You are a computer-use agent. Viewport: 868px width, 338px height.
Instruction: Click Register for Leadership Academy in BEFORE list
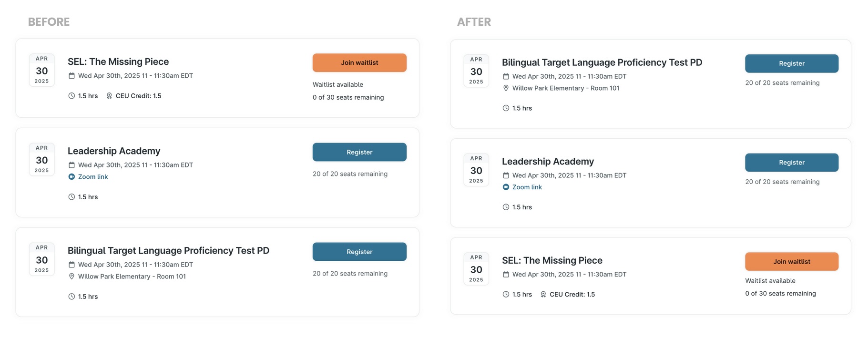[359, 152]
